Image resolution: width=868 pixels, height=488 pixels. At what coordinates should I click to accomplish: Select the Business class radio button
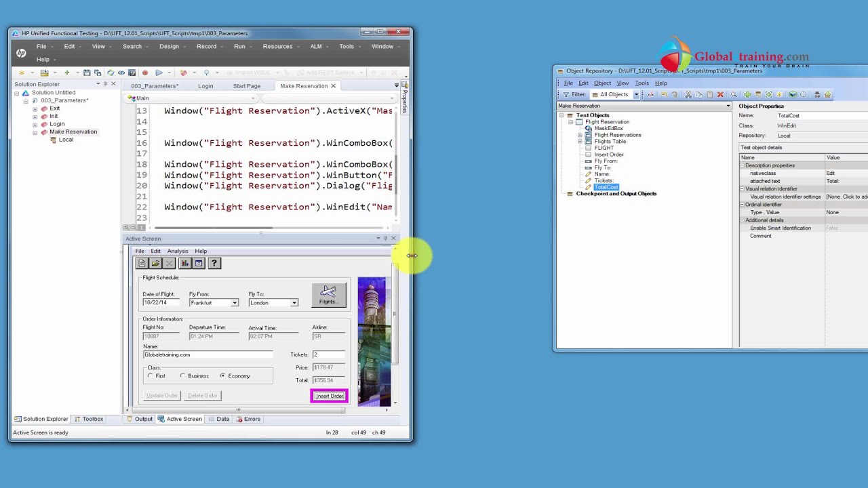(182, 375)
